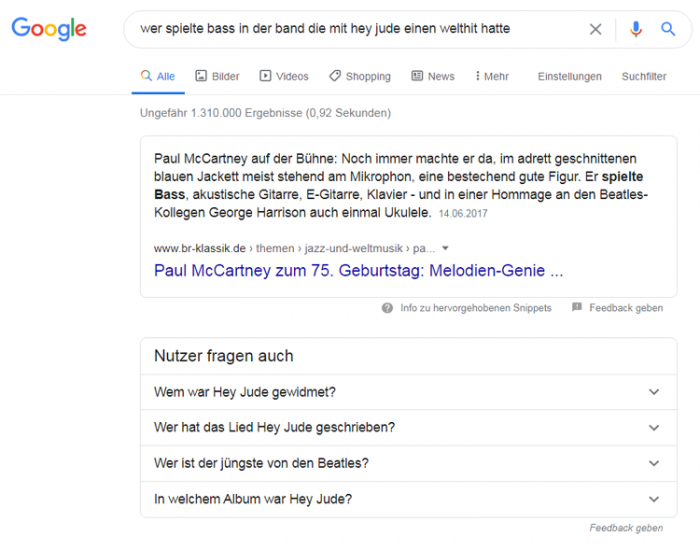Image resolution: width=700 pixels, height=550 pixels.
Task: Give feedback on the featured snippet
Action: (x=626, y=308)
